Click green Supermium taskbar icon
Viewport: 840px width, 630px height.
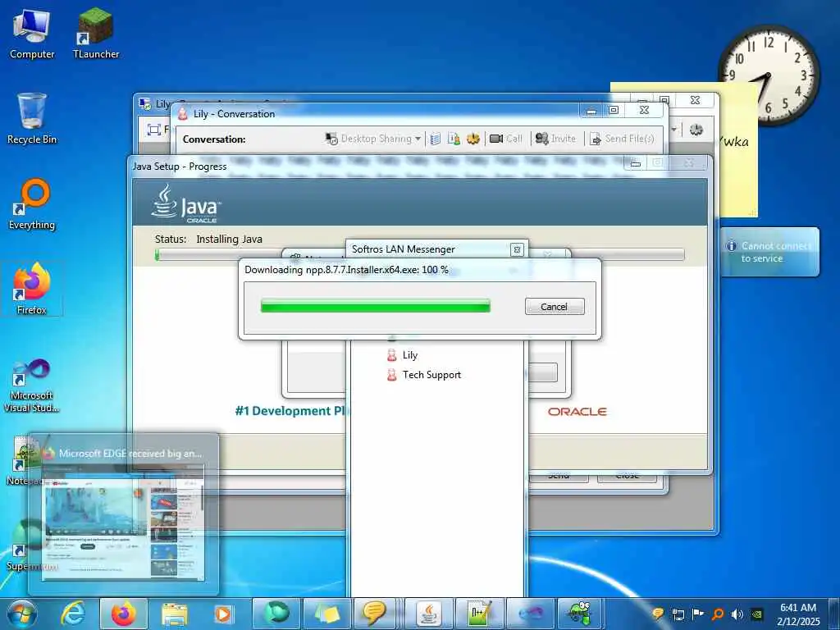coord(277,614)
